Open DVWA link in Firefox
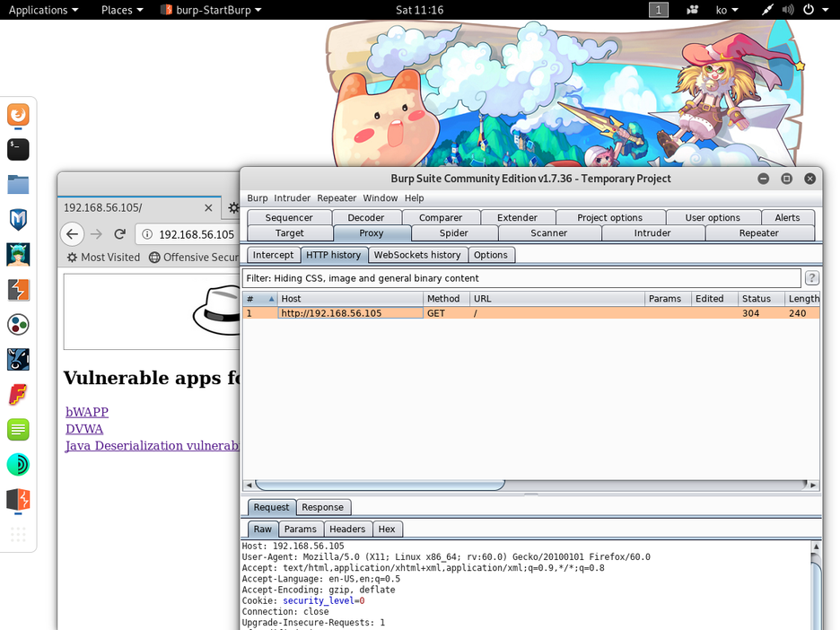 tap(84, 429)
